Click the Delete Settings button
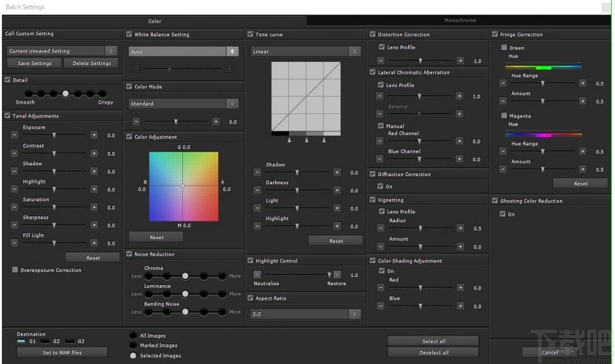615x364 pixels. click(91, 63)
